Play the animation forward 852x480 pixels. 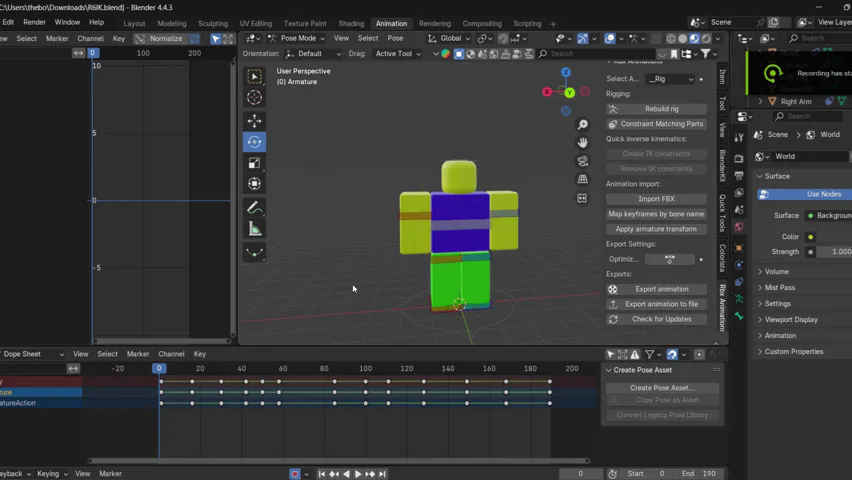click(x=358, y=473)
